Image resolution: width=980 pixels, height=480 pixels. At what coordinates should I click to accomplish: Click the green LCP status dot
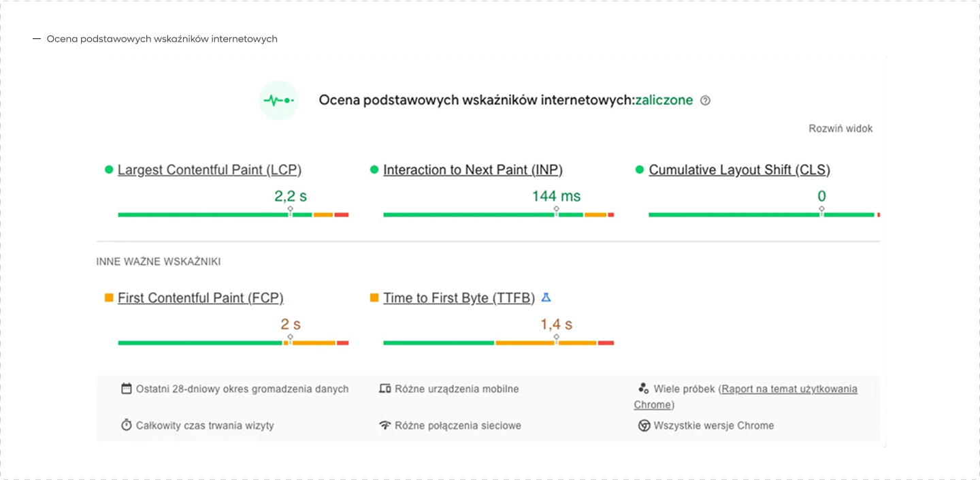point(109,170)
